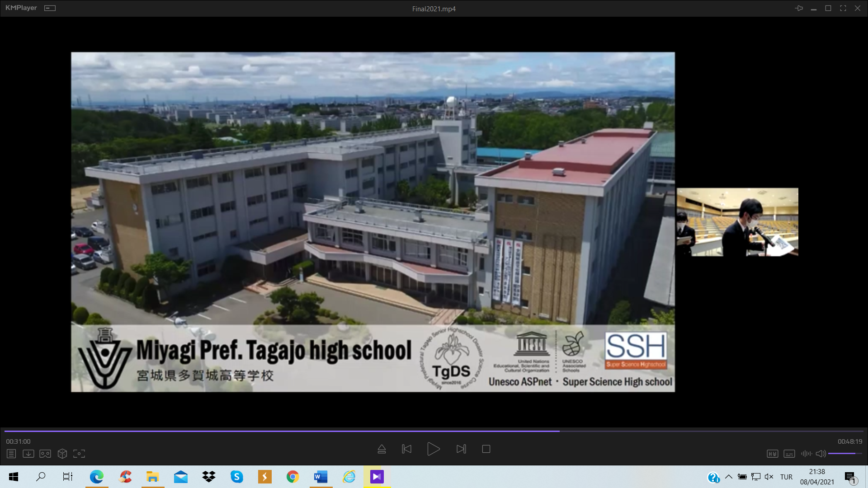
Task: Click the eject/open file button
Action: point(382,449)
